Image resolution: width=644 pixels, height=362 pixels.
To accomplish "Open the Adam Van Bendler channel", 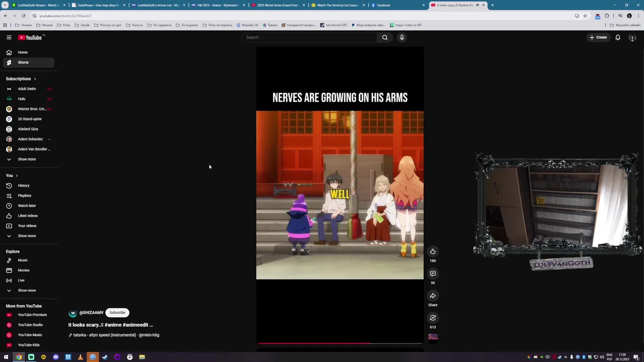I will point(28,149).
